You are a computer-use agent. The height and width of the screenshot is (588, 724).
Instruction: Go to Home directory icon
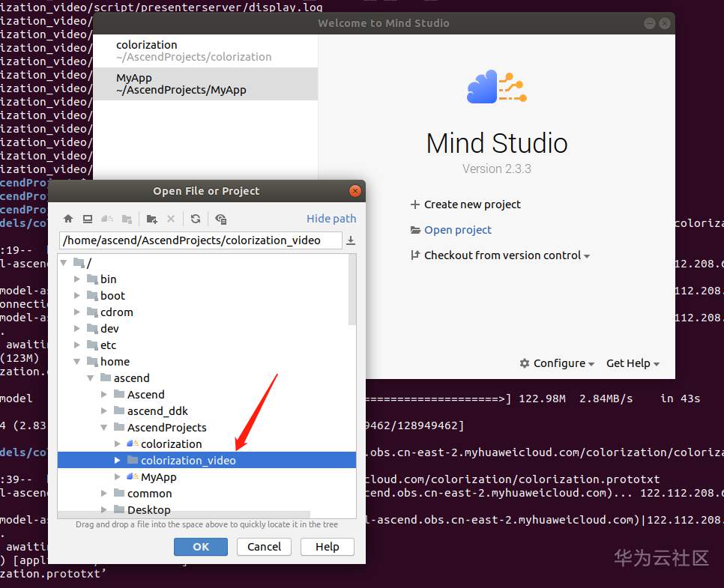coord(68,219)
